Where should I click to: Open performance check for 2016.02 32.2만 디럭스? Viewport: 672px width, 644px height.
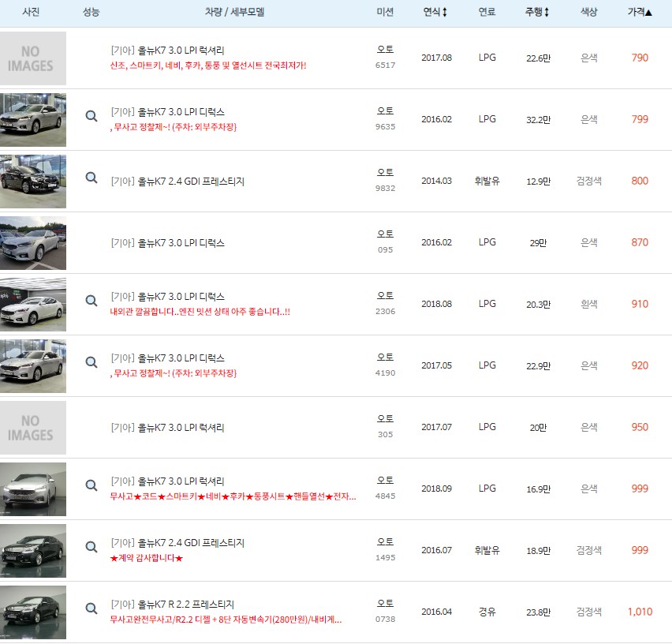(x=91, y=116)
